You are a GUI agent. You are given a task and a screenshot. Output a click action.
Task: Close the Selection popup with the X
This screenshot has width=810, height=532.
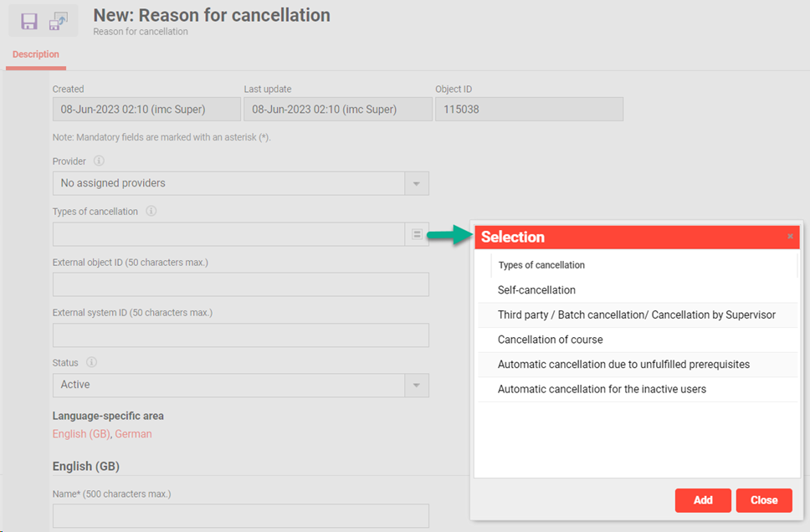[x=790, y=237]
